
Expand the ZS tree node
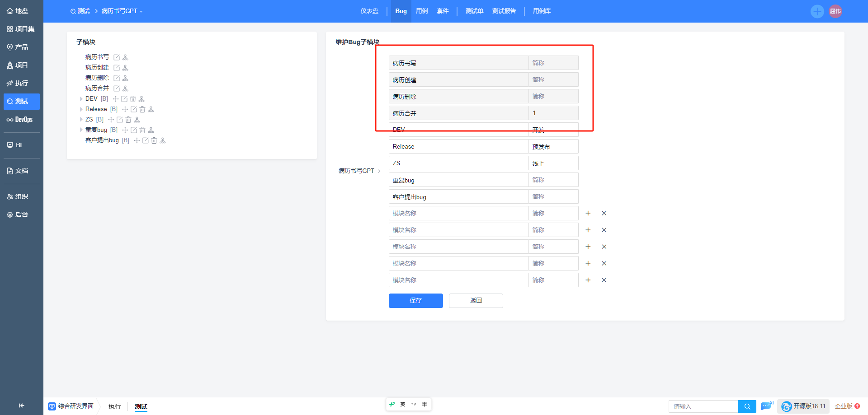(x=81, y=120)
